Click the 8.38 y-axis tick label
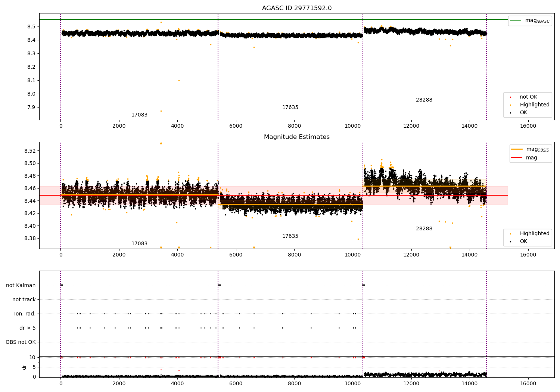Viewport: 560px width, 392px height. [x=30, y=239]
